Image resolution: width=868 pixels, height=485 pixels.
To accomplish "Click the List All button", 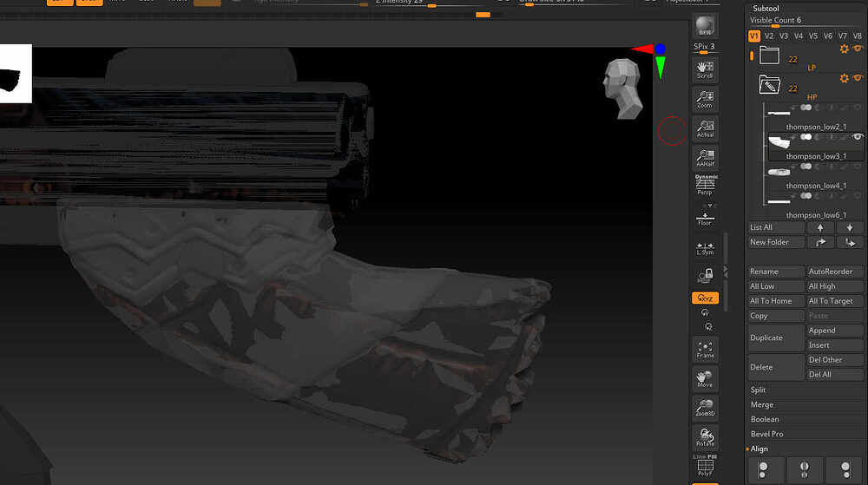I will [x=776, y=227].
